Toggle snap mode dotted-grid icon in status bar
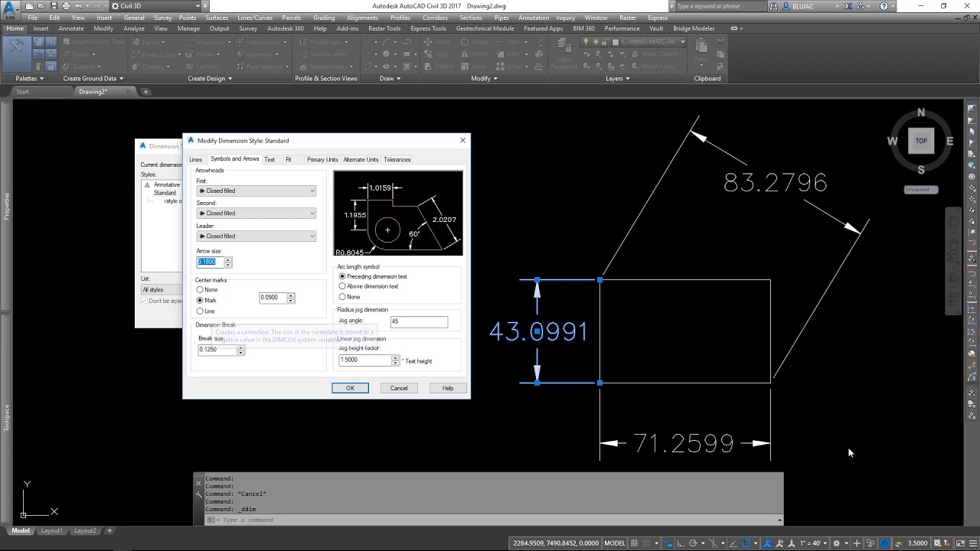980x551 pixels. (647, 543)
